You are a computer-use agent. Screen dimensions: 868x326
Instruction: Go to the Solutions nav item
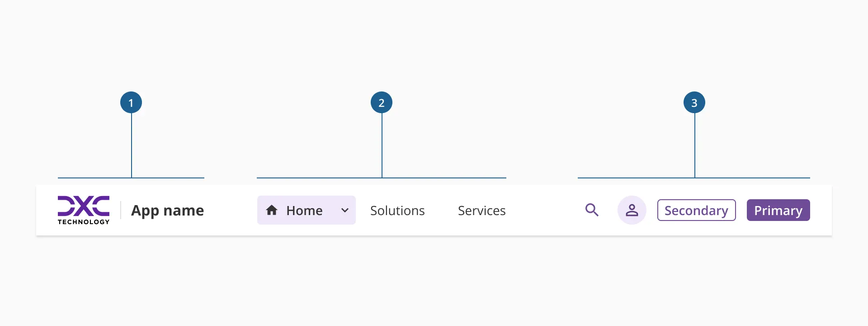pos(397,211)
